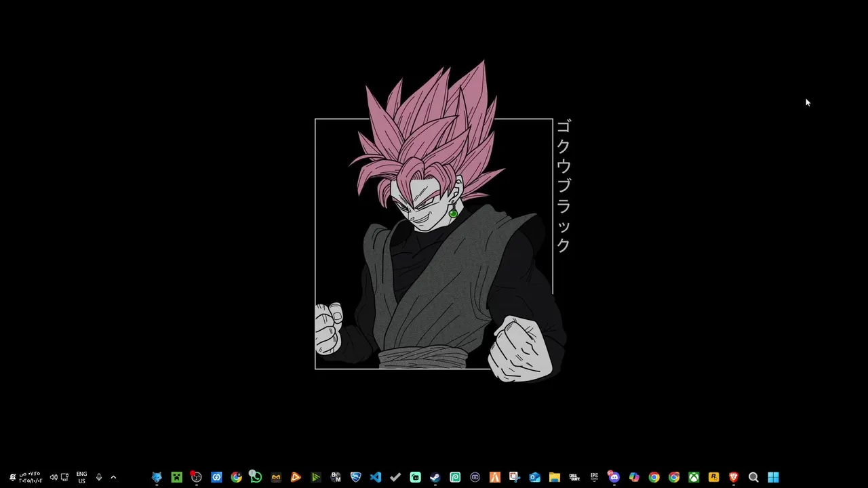Open the volume speaker control
This screenshot has width=868, height=488.
pyautogui.click(x=54, y=477)
